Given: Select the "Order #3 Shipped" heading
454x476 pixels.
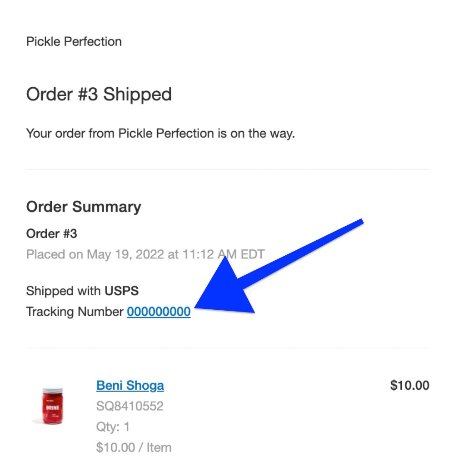Looking at the screenshot, I should click(99, 94).
